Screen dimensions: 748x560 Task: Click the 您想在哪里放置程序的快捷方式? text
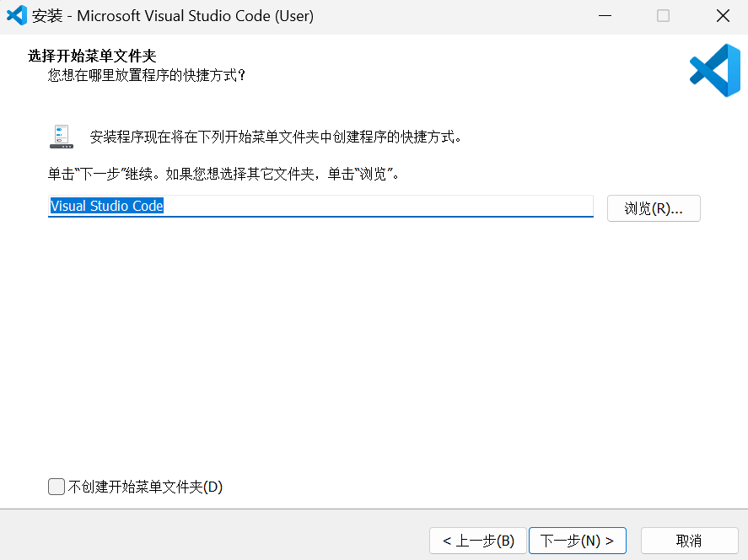[147, 75]
